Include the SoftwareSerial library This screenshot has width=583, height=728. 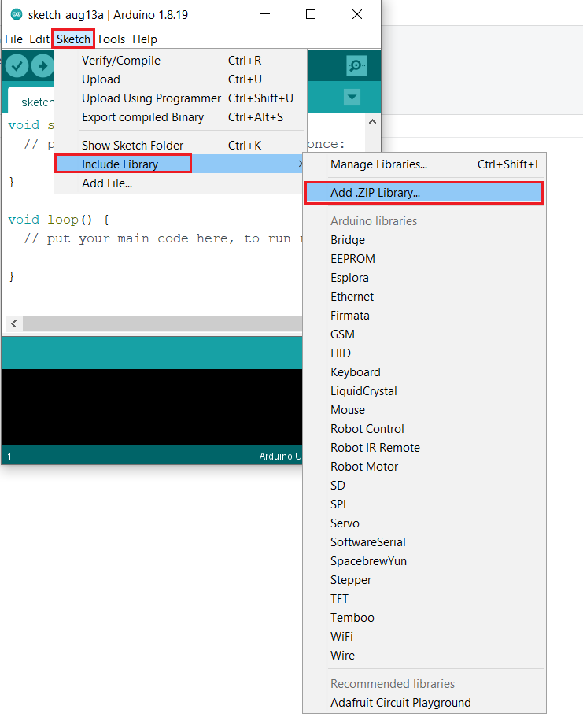click(424, 542)
